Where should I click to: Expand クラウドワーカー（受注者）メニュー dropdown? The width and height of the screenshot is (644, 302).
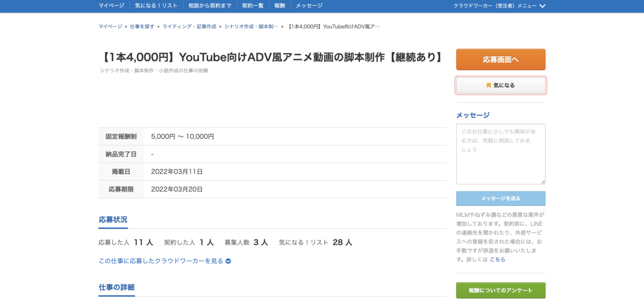click(x=500, y=6)
